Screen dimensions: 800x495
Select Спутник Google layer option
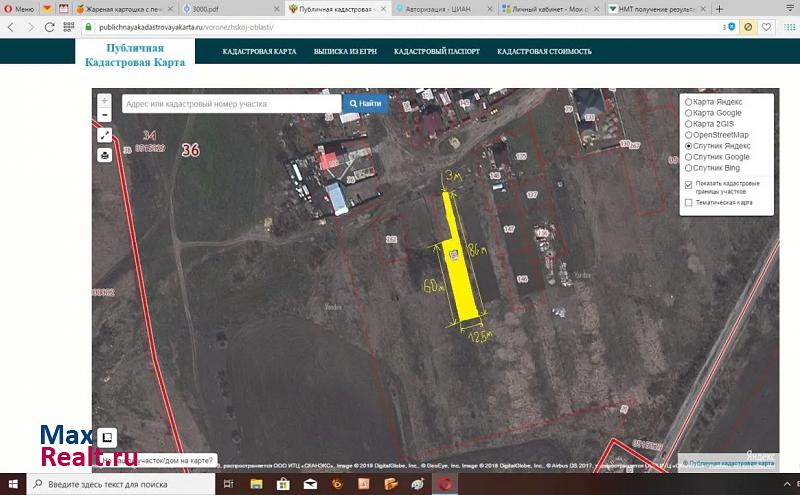click(688, 157)
